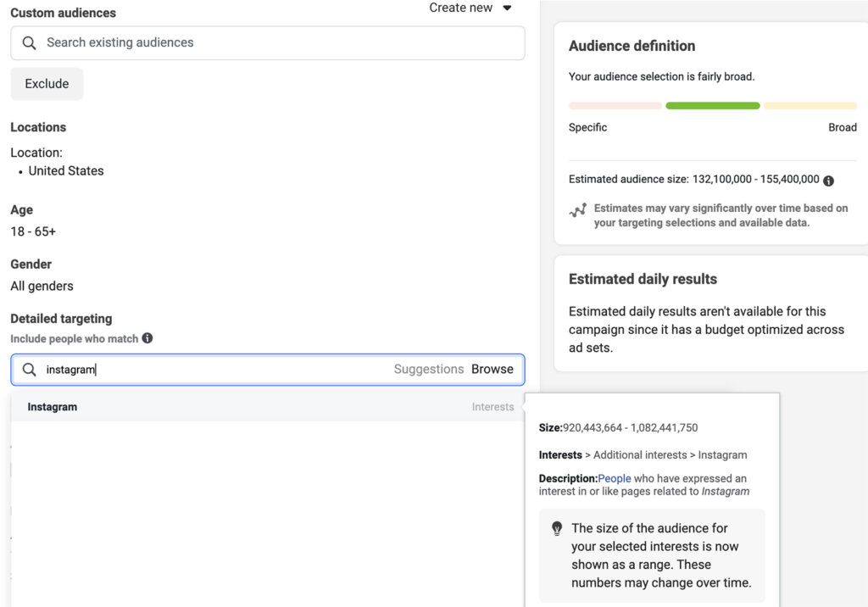Open the Browse panel for detailed targeting

click(494, 369)
